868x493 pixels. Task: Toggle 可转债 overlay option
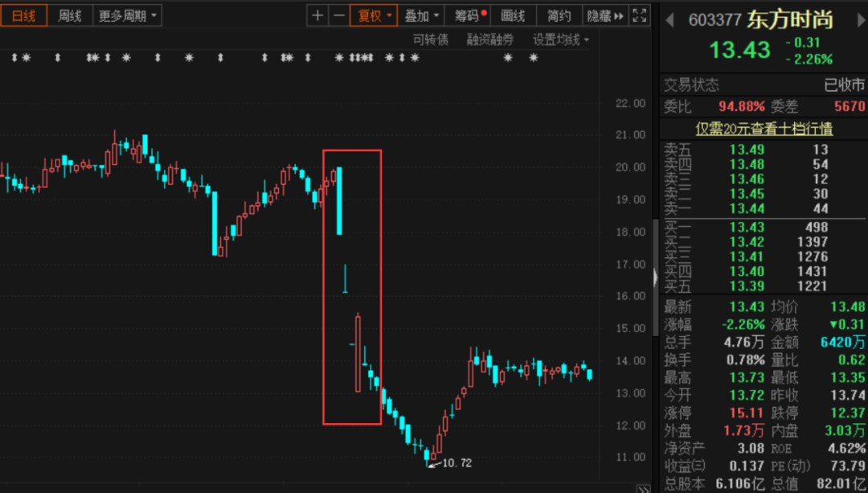coord(430,39)
